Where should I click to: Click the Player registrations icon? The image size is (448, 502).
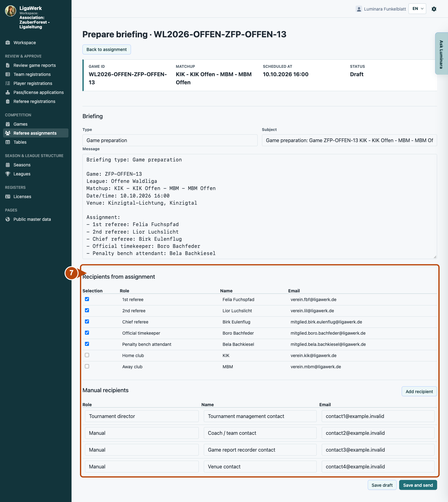pos(8,83)
